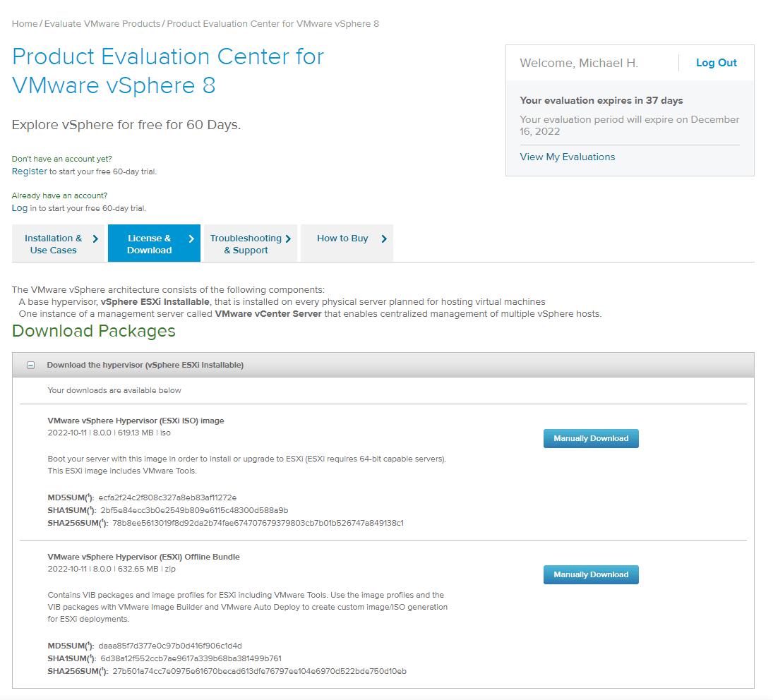Click the VMware vSphere Hypervisor (ESXi) Offline Bundle title

point(143,557)
